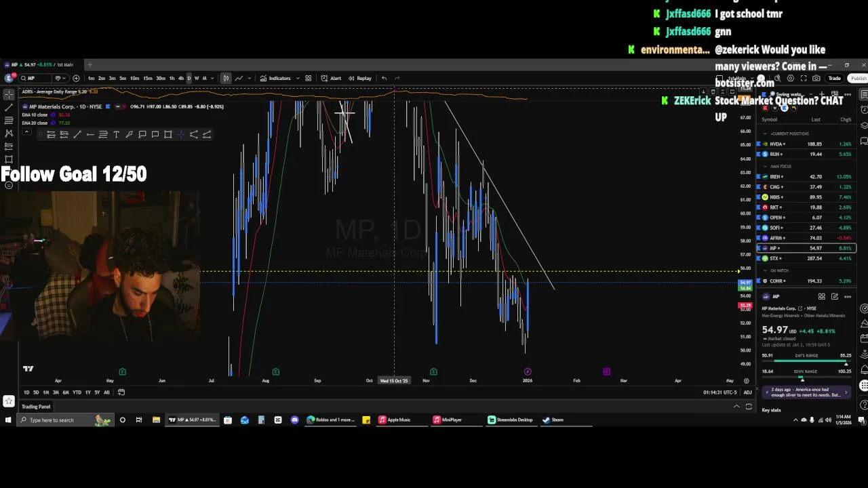Open the go-to-date calendar icon
Screen dimensions: 868x488
point(121,392)
